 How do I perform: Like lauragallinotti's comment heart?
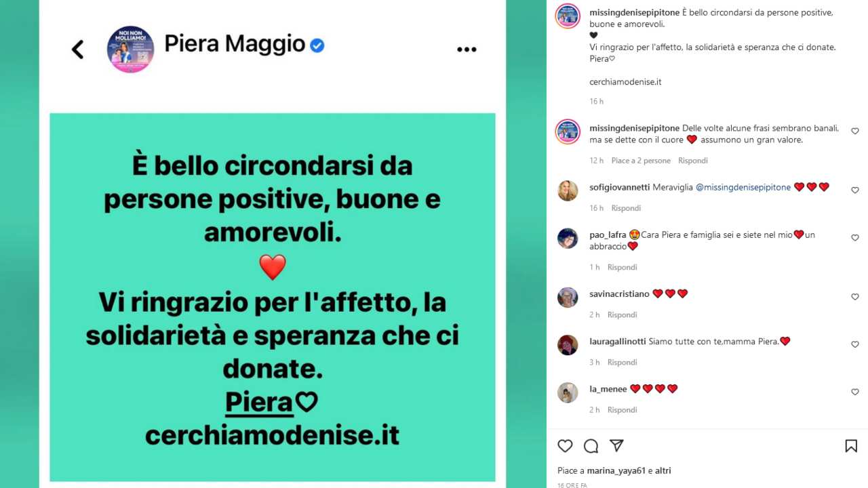(854, 344)
